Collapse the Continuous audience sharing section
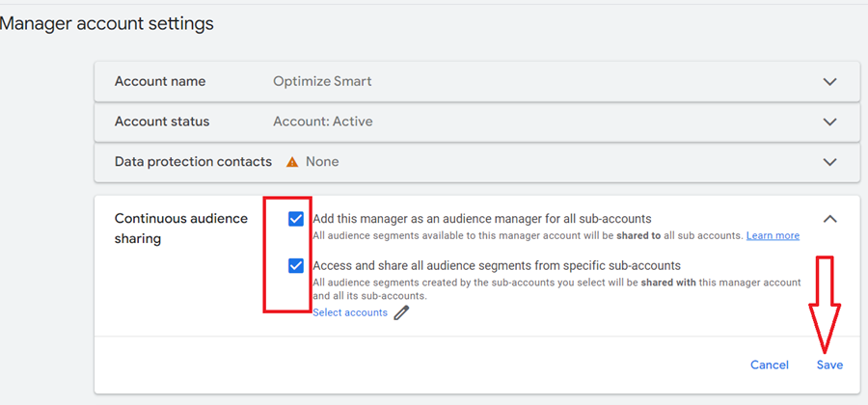 coord(829,219)
